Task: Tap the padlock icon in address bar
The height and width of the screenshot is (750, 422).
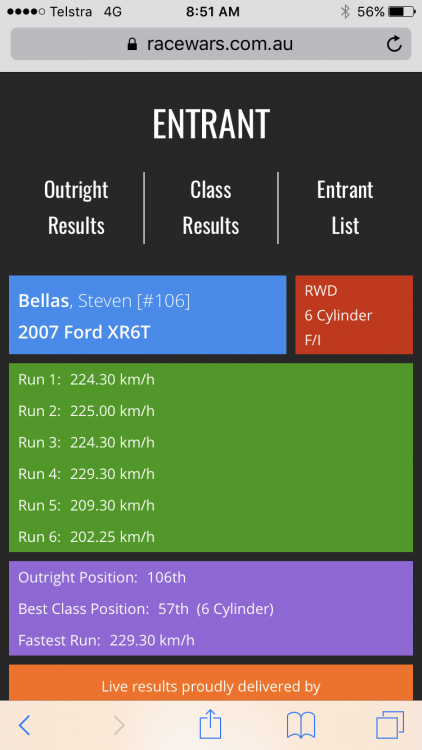Action: pos(132,44)
